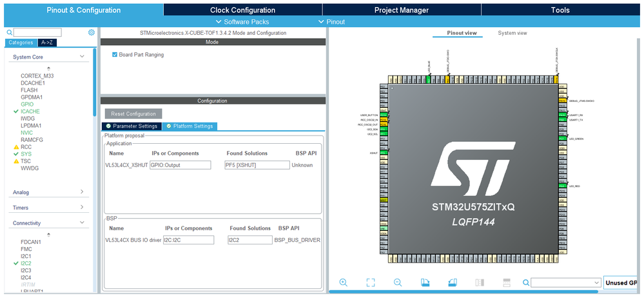
Task: Open the Tools tab
Action: [560, 10]
